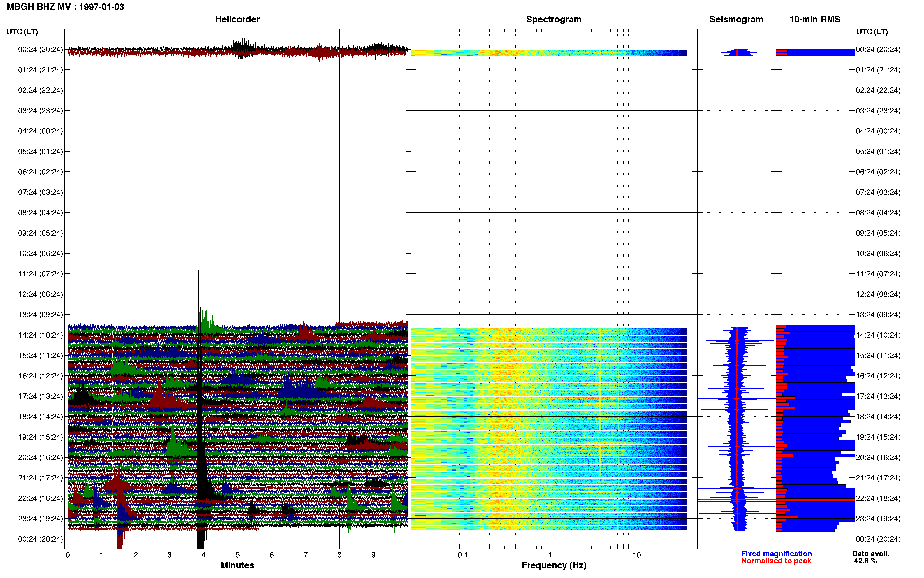Click the '10' frequency tick label
The image size is (924, 578).
tap(637, 555)
